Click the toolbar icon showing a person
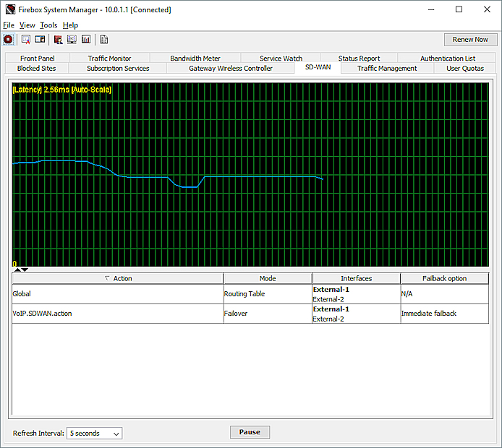The height and width of the screenshot is (448, 502). pyautogui.click(x=59, y=39)
